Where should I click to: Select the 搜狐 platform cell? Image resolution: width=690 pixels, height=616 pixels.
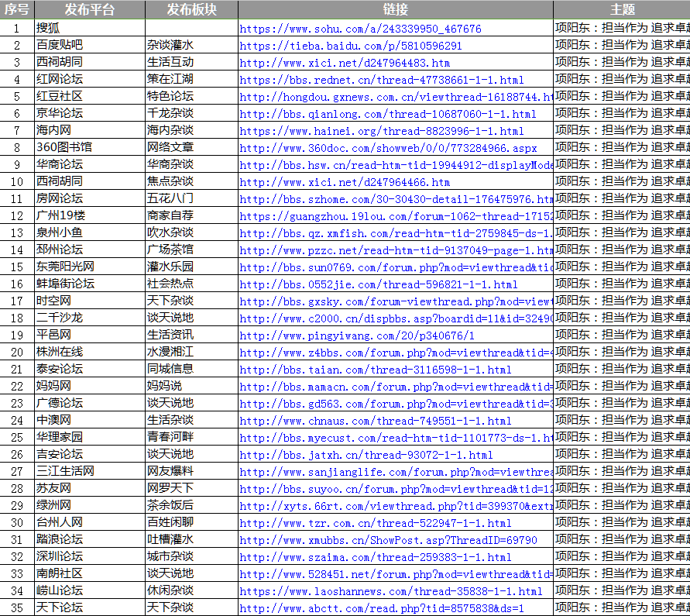click(x=48, y=29)
